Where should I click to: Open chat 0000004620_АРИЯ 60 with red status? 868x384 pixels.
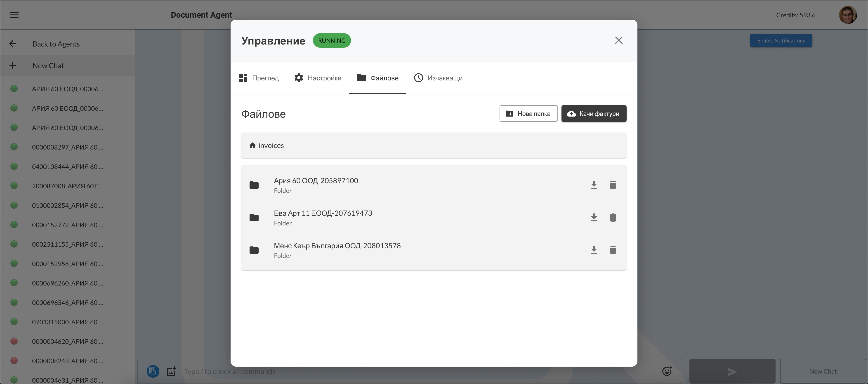click(67, 342)
